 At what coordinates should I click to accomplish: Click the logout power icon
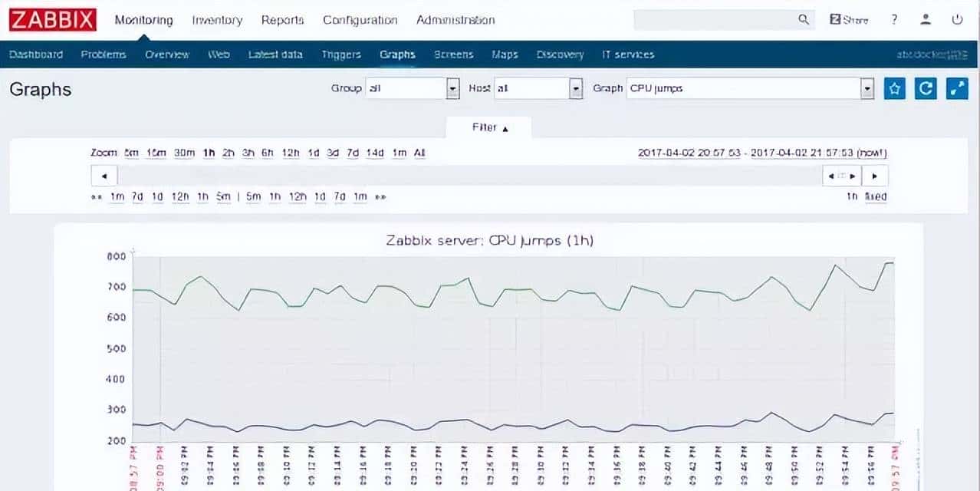tap(957, 20)
